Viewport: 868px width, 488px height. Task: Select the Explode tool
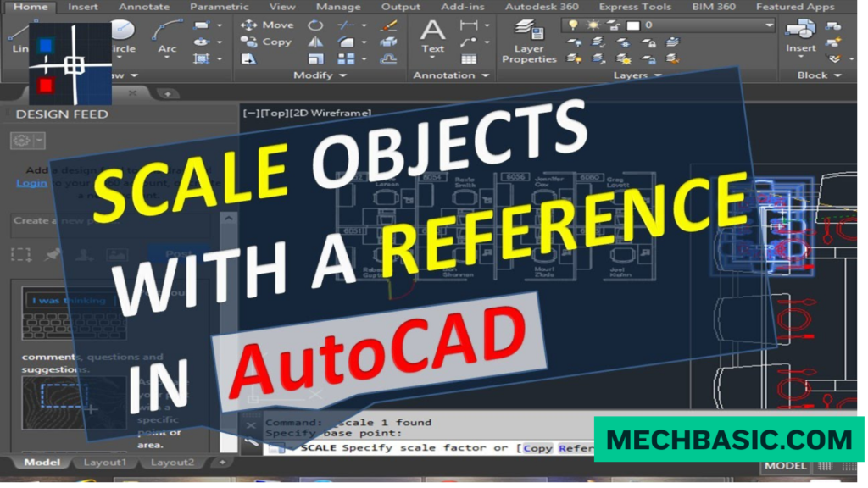coord(388,42)
